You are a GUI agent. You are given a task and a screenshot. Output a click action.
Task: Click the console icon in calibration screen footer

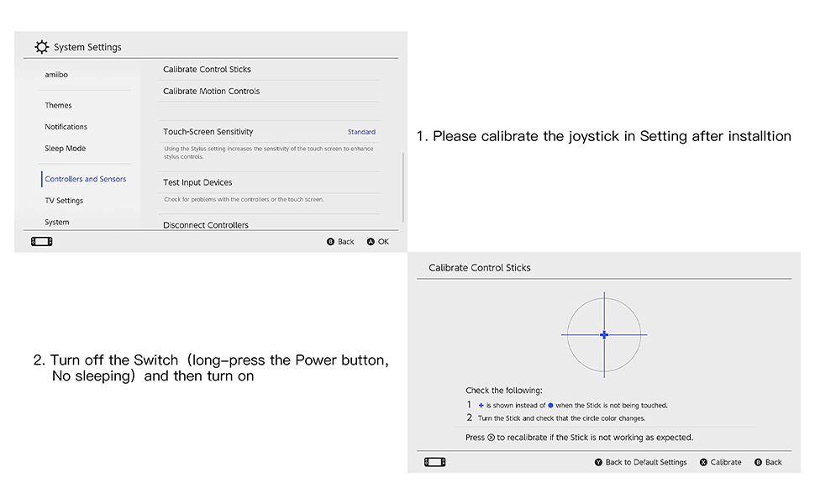[435, 463]
